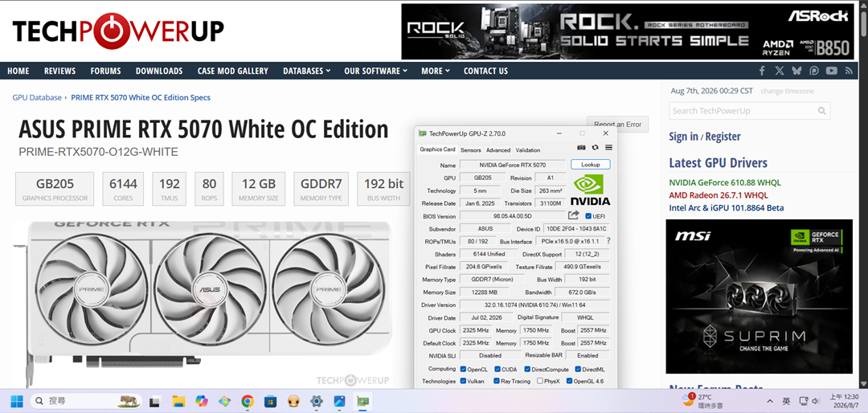Click the GPU-Z screenshot camera icon
Screen dimensions: 868x413
(x=581, y=148)
